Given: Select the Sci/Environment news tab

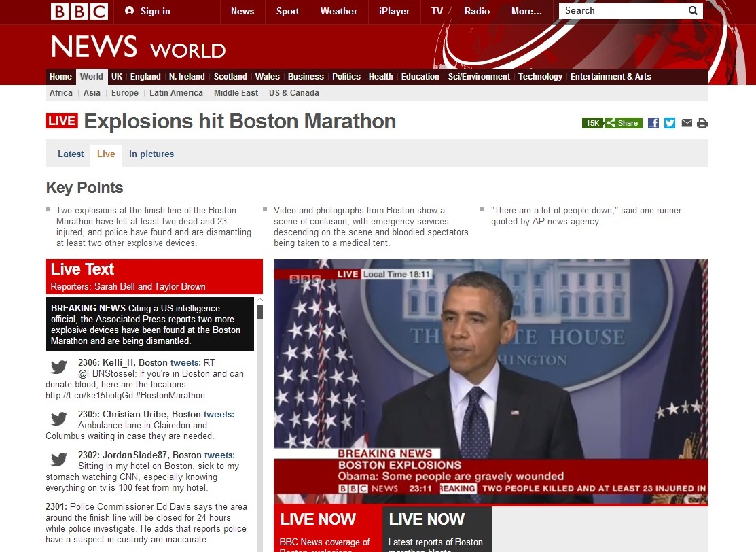Looking at the screenshot, I should point(480,77).
